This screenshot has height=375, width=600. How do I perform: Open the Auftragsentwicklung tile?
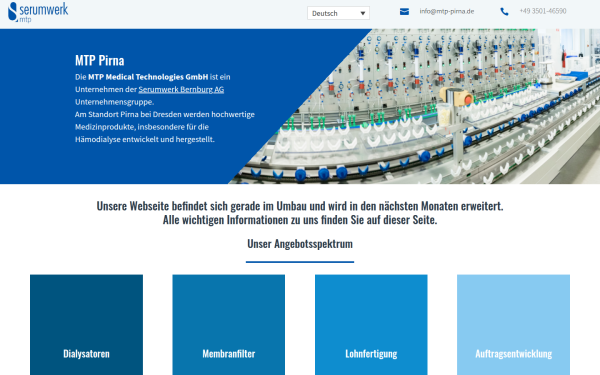point(513,324)
